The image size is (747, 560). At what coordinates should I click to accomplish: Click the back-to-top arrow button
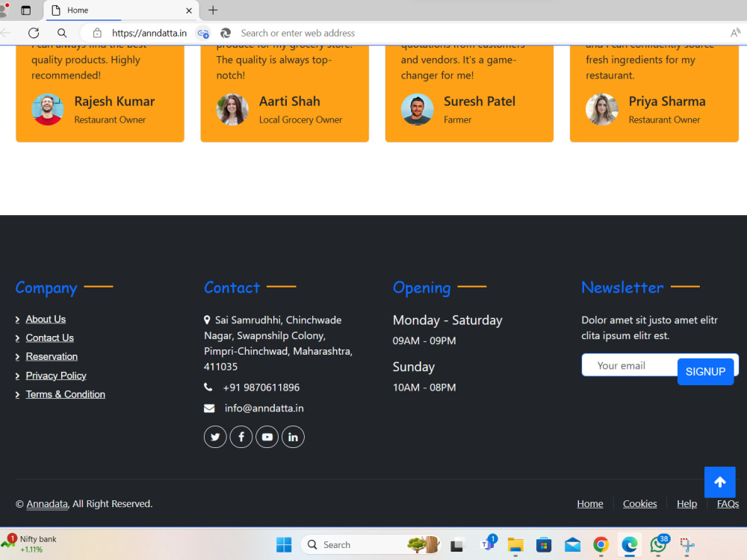(719, 482)
